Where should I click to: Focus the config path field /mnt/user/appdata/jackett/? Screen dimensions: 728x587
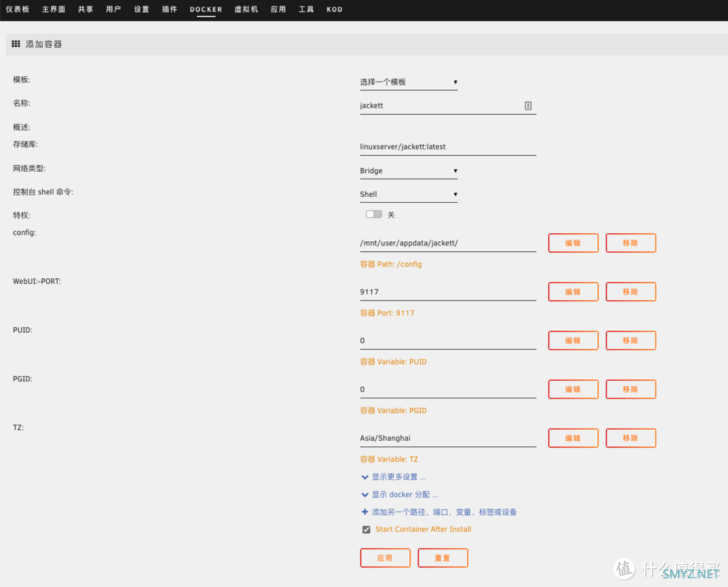pyautogui.click(x=448, y=243)
